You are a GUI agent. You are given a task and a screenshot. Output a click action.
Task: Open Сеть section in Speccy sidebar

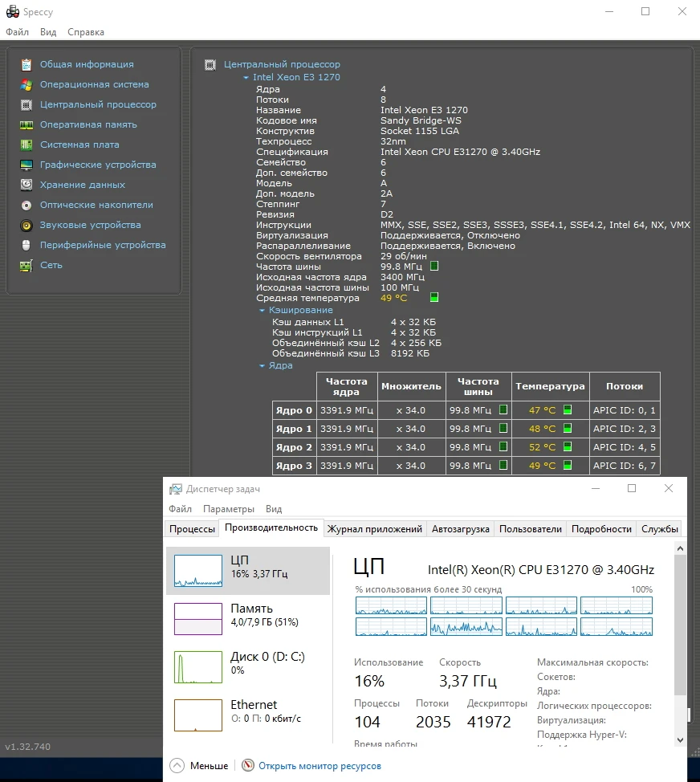[51, 265]
